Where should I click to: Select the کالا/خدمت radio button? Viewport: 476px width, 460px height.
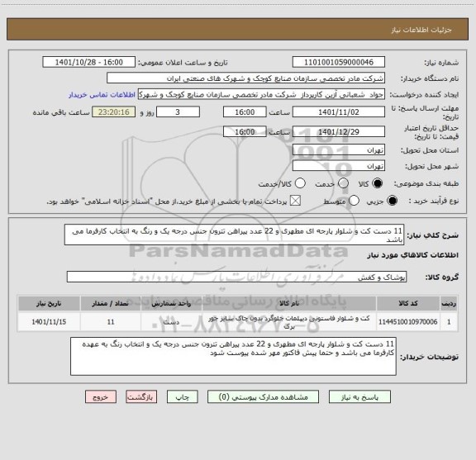pos(300,183)
